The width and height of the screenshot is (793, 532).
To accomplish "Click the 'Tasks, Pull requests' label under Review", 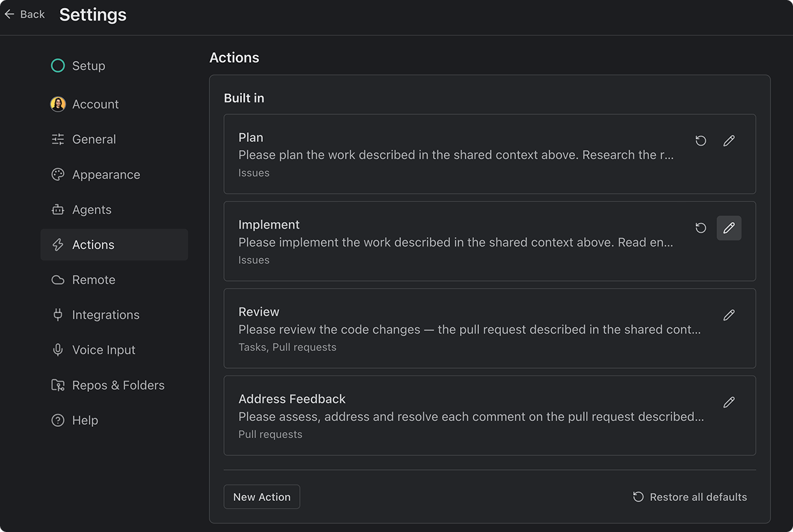I will point(287,347).
